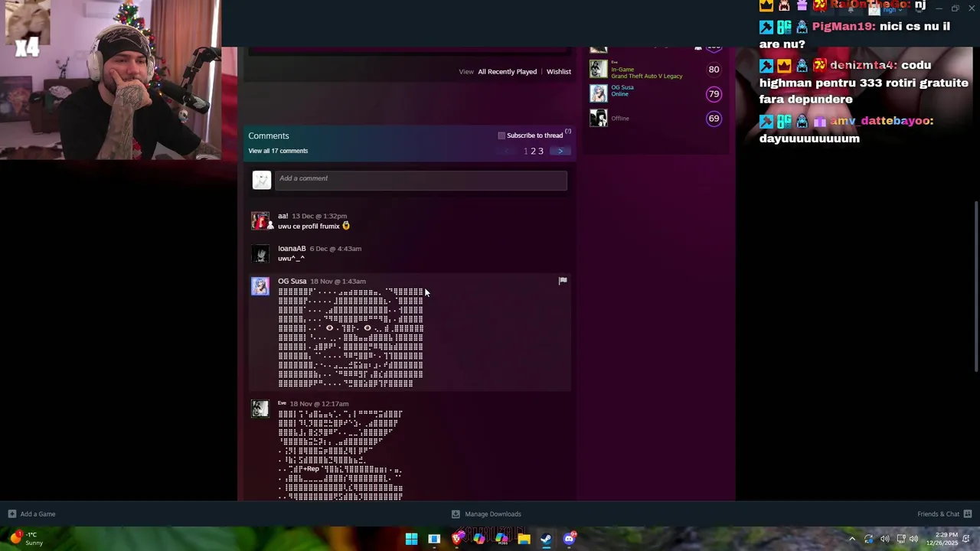This screenshot has width=980, height=551.
Task: Open the Task View taskbar icon
Action: click(x=434, y=539)
